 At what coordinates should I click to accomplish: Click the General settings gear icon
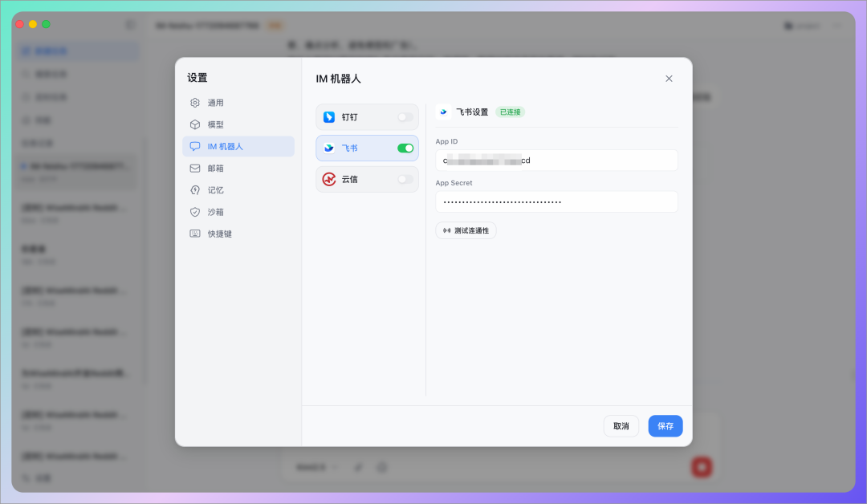point(195,103)
